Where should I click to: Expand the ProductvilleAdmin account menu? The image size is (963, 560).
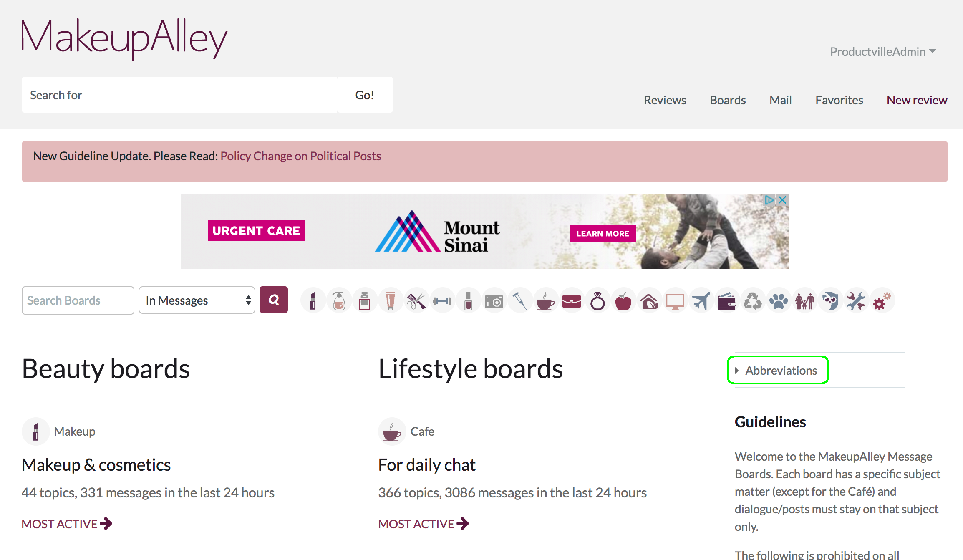pos(883,52)
